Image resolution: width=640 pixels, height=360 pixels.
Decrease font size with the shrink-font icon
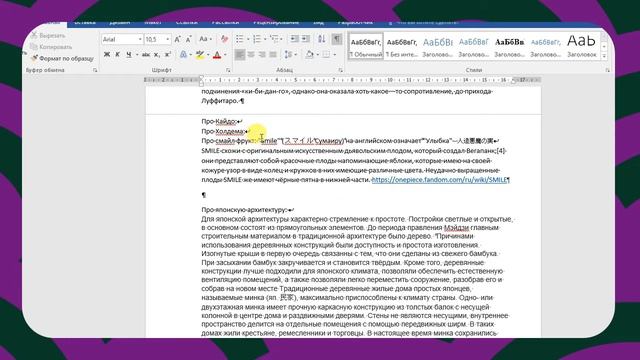point(189,39)
